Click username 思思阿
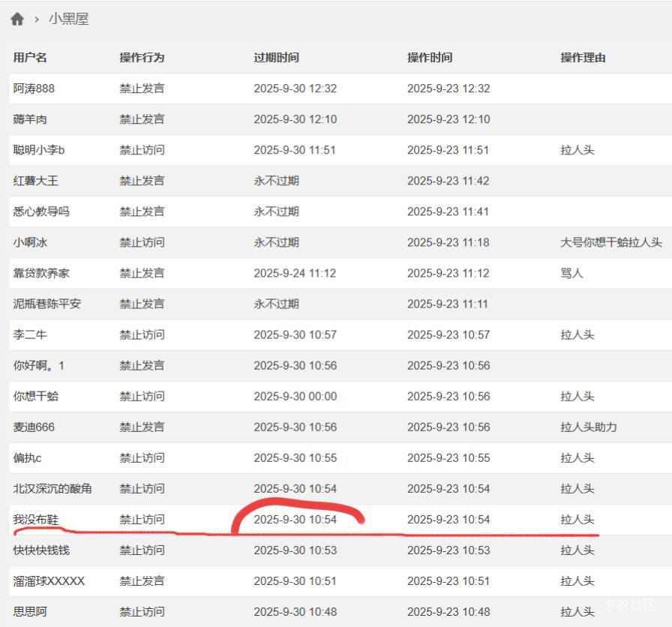The image size is (672, 627). pos(30,612)
